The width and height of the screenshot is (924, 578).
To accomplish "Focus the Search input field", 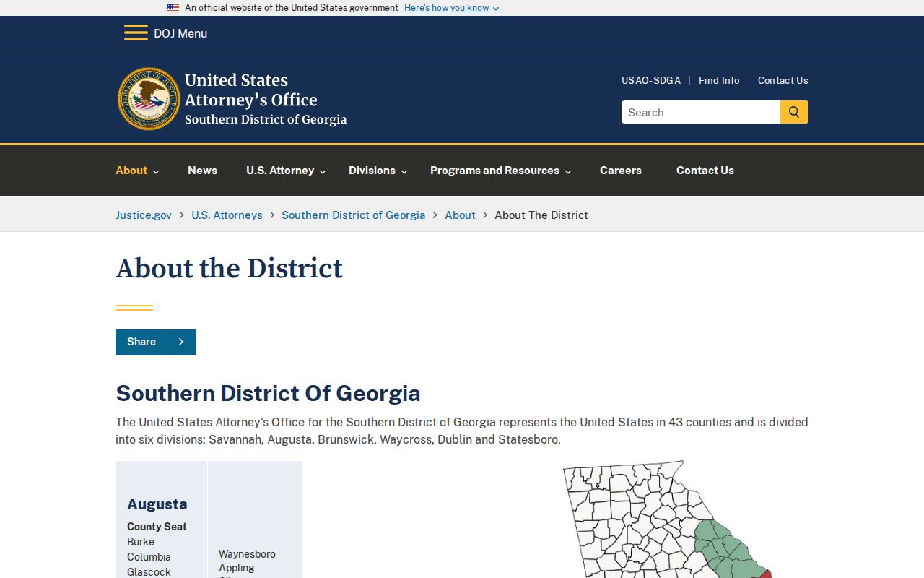I will [x=701, y=112].
